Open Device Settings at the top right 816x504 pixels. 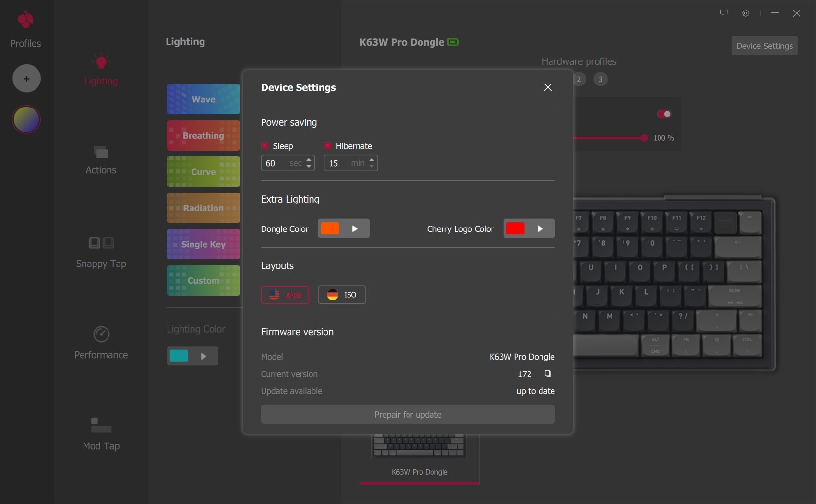click(765, 46)
